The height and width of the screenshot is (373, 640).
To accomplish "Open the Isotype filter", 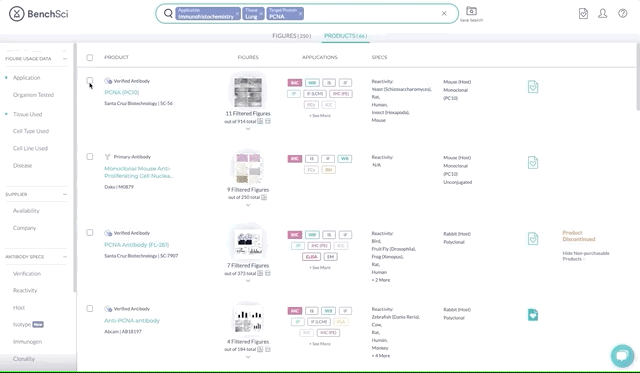I will pyautogui.click(x=22, y=324).
